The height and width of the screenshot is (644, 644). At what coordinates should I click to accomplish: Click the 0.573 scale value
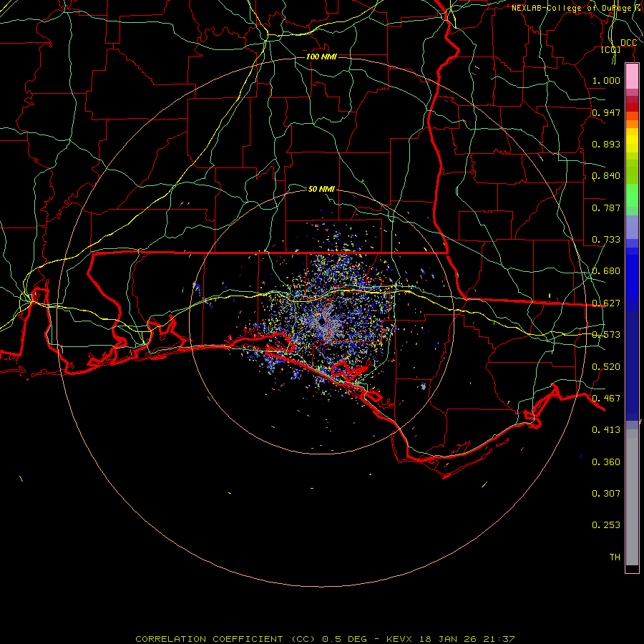pos(606,335)
